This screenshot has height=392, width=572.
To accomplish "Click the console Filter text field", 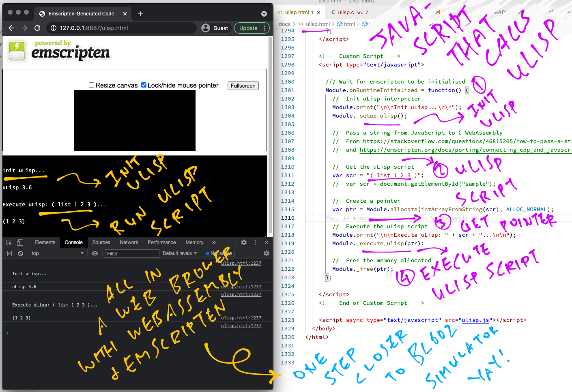I will (132, 253).
